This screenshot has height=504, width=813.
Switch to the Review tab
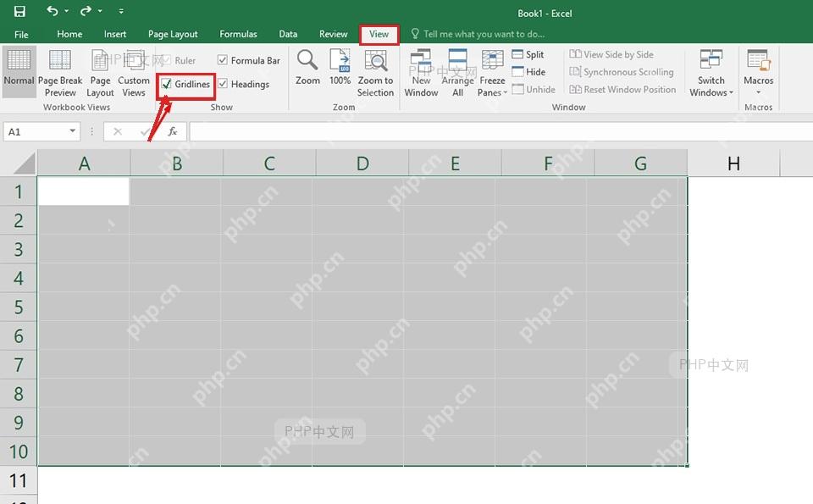click(x=333, y=34)
